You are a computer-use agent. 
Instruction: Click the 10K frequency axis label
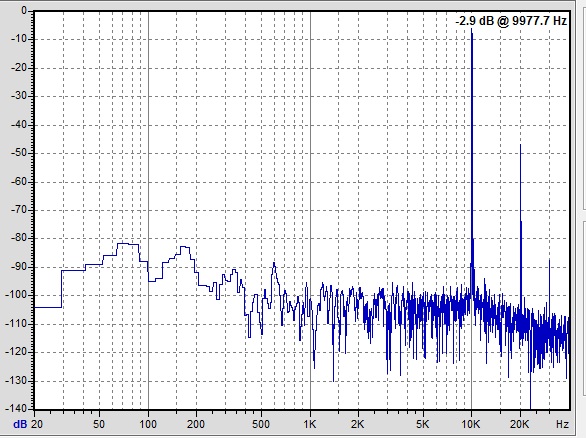[x=471, y=424]
